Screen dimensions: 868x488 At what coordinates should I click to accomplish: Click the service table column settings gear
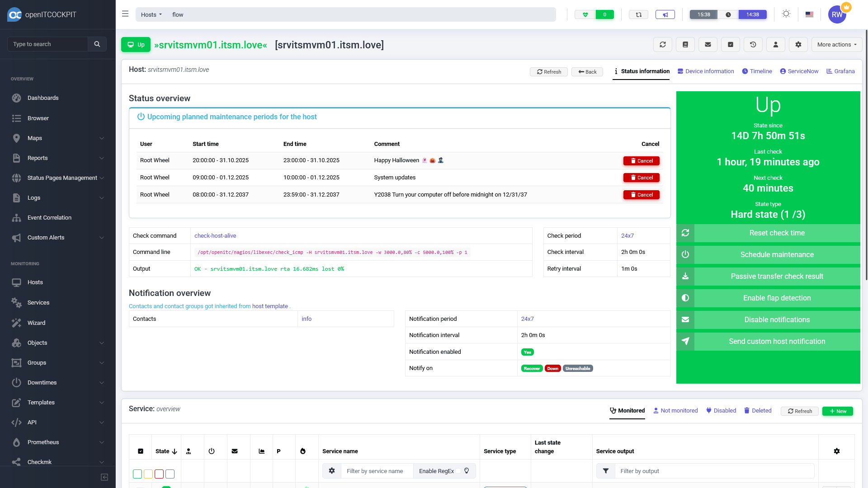click(x=837, y=451)
